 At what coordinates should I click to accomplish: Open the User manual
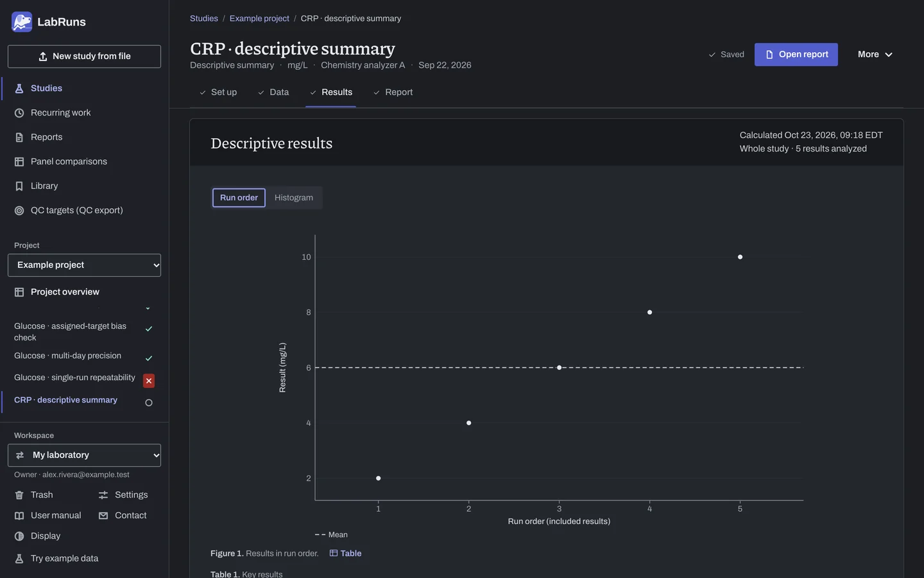pyautogui.click(x=48, y=516)
